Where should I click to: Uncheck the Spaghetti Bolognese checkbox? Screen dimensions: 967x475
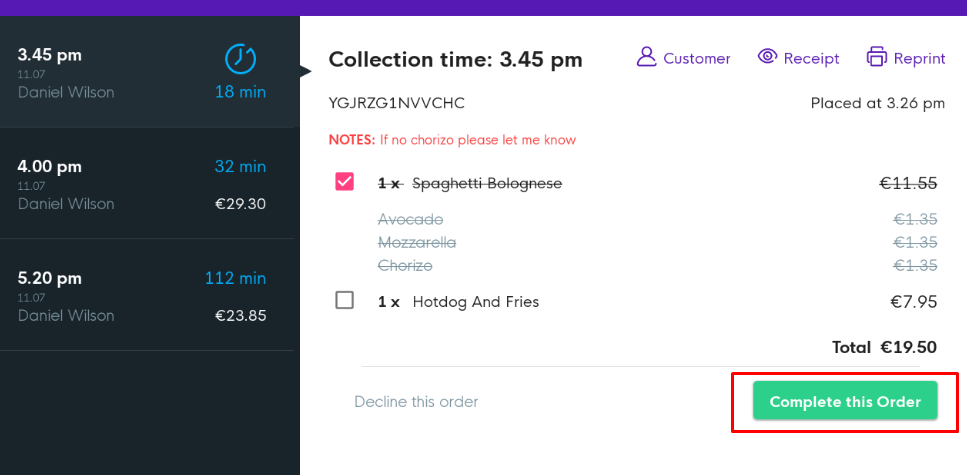[345, 182]
